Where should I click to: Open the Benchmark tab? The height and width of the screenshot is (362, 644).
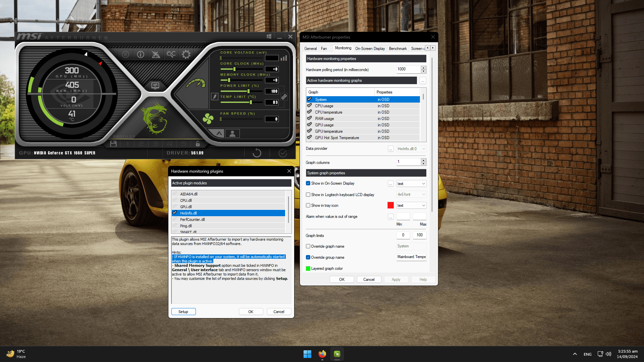click(398, 49)
